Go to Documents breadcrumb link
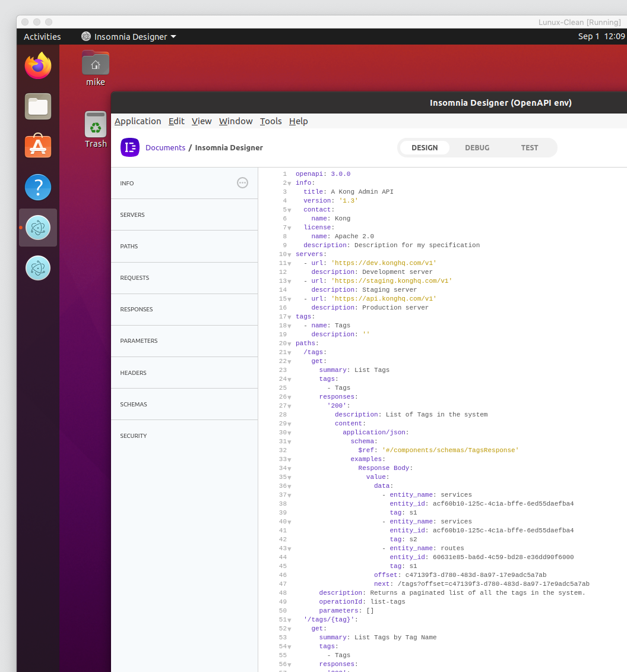 (x=165, y=147)
